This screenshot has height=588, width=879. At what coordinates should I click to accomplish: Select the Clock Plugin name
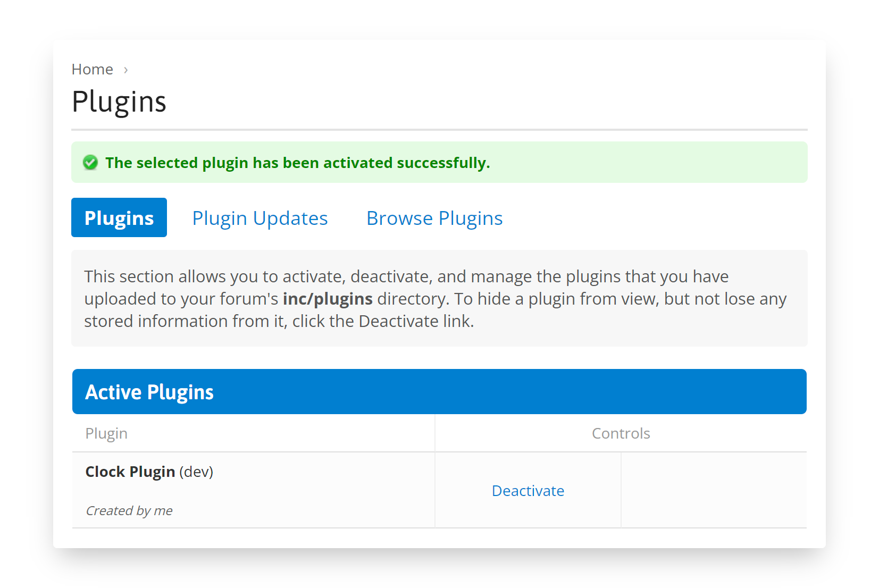(x=130, y=472)
